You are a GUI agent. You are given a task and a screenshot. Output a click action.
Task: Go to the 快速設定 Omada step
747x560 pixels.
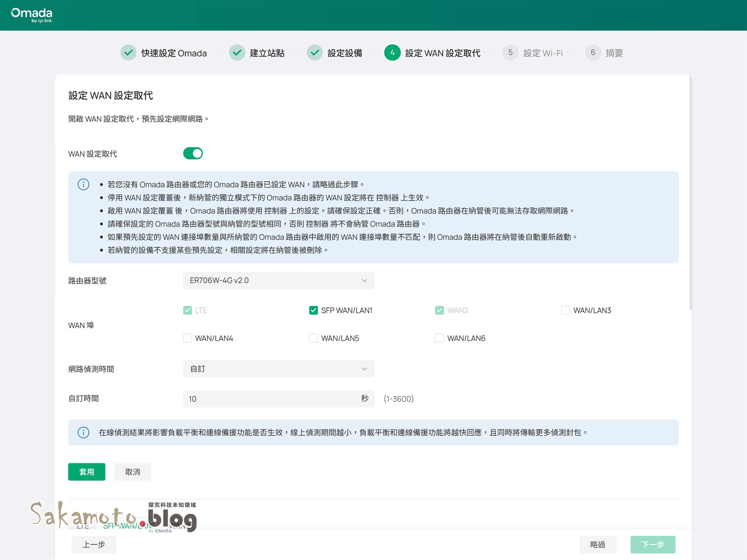coord(174,53)
